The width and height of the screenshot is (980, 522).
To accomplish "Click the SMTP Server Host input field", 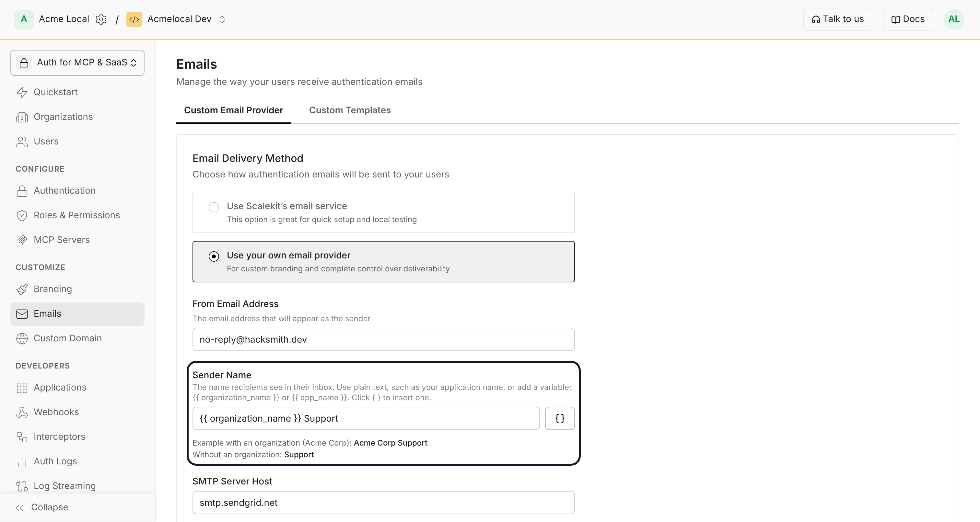I will [383, 503].
